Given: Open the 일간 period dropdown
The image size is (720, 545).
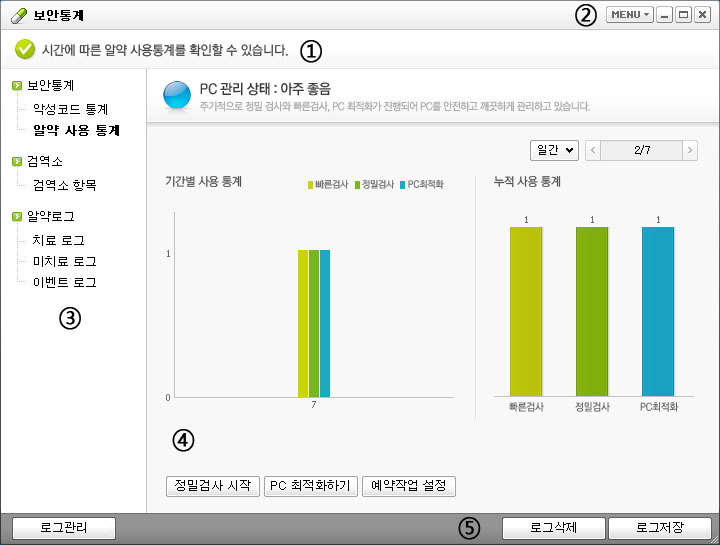Looking at the screenshot, I should (554, 150).
